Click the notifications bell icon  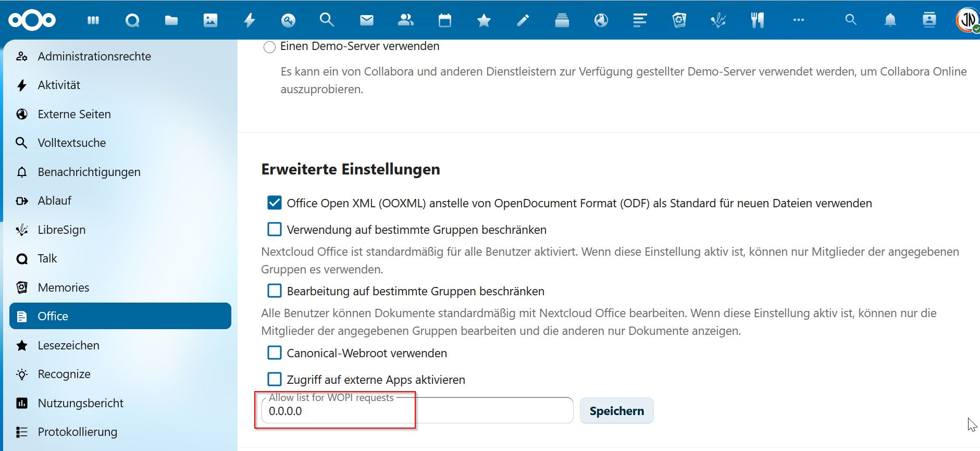(x=890, y=20)
